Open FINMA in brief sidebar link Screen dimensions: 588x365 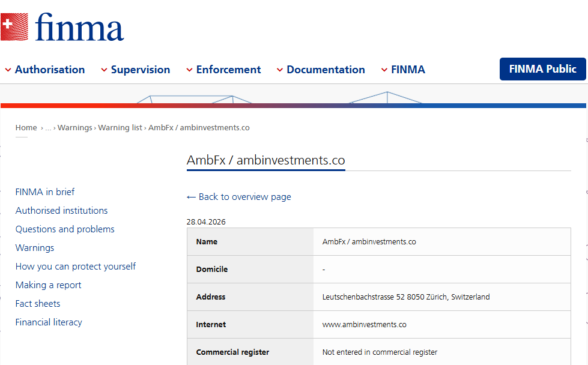click(45, 192)
